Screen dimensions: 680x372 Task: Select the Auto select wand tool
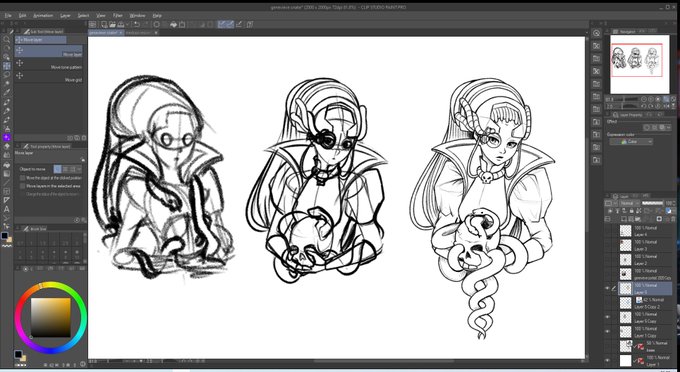pyautogui.click(x=7, y=83)
